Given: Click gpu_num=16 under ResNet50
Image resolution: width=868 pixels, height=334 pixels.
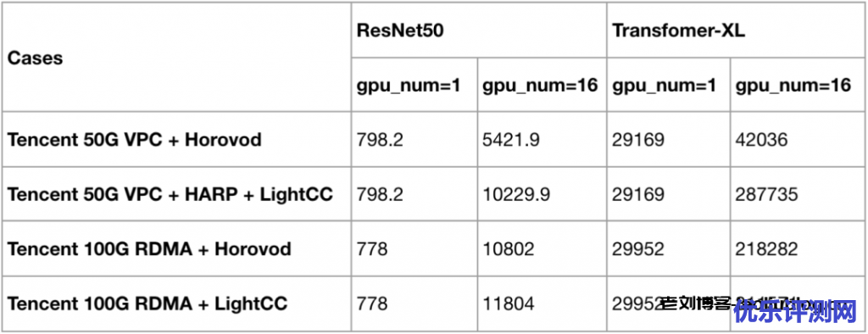Looking at the screenshot, I should click(x=540, y=85).
